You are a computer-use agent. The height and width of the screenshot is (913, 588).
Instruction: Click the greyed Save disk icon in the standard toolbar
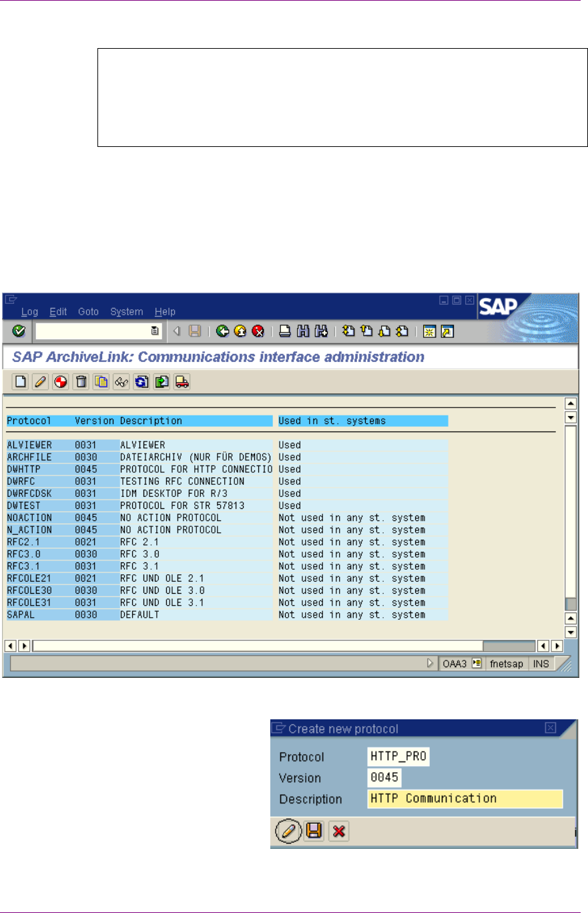click(196, 330)
